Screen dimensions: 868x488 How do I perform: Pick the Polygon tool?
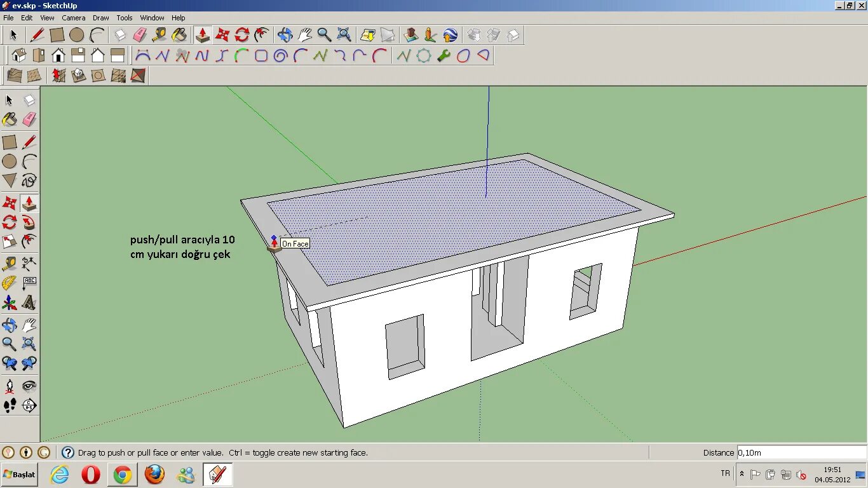(x=10, y=180)
